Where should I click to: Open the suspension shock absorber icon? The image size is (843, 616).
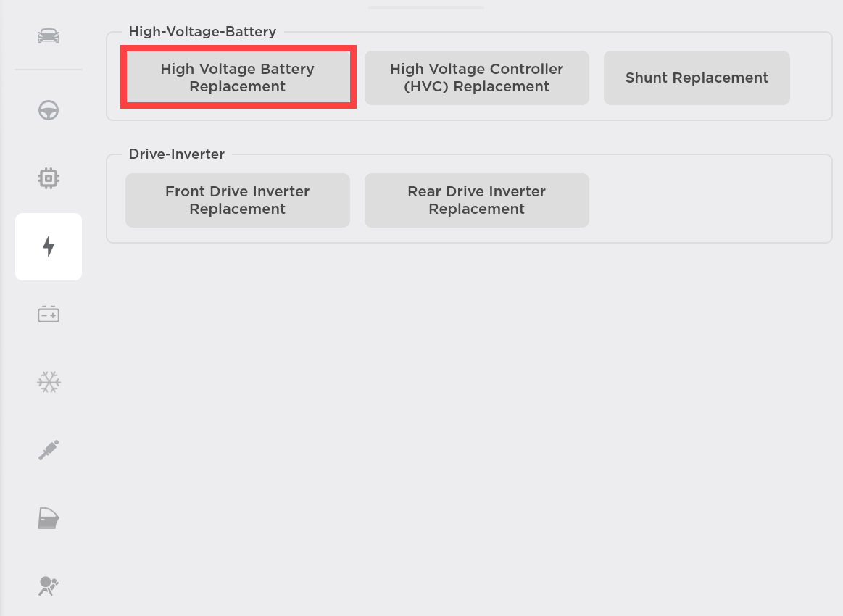coord(49,450)
